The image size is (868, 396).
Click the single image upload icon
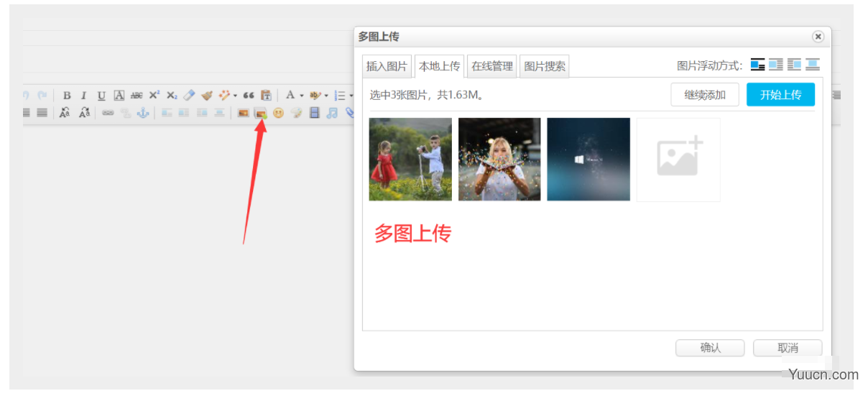pos(243,113)
